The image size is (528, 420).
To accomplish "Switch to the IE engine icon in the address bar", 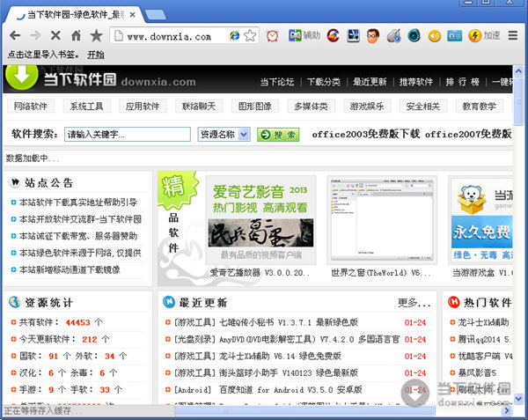I will 234,35.
